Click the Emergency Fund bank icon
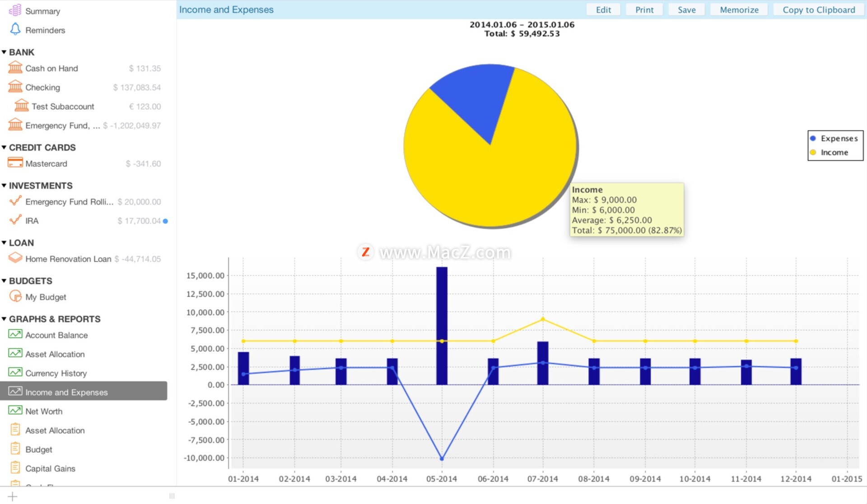The height and width of the screenshot is (504, 867). pos(15,125)
